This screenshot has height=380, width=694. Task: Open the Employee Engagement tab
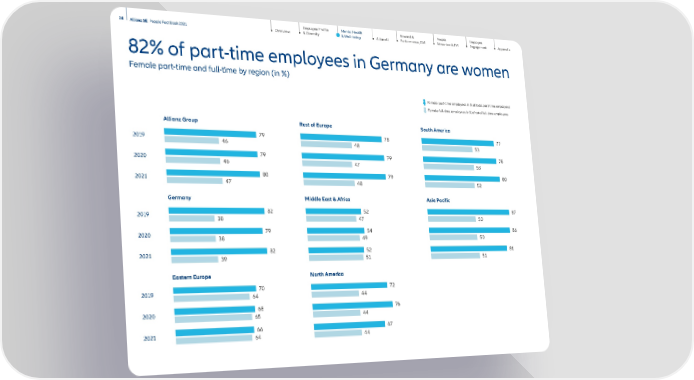(478, 45)
